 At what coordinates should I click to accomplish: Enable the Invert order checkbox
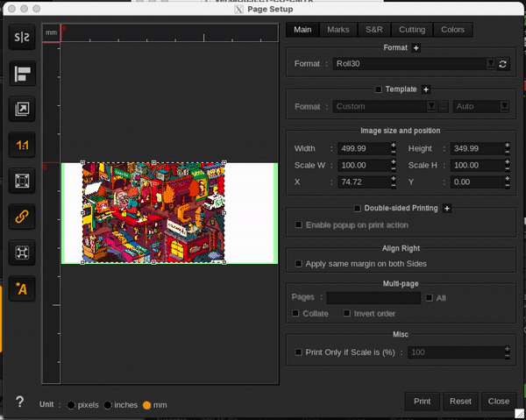(x=347, y=313)
